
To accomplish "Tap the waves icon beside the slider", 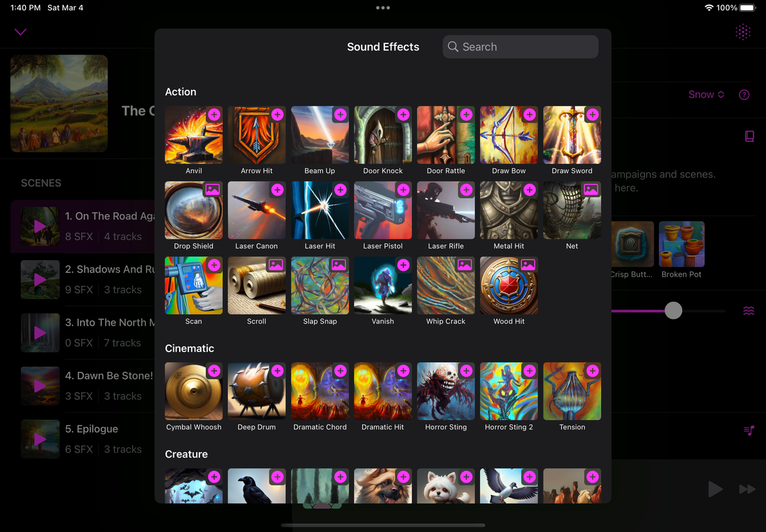I will (x=748, y=311).
